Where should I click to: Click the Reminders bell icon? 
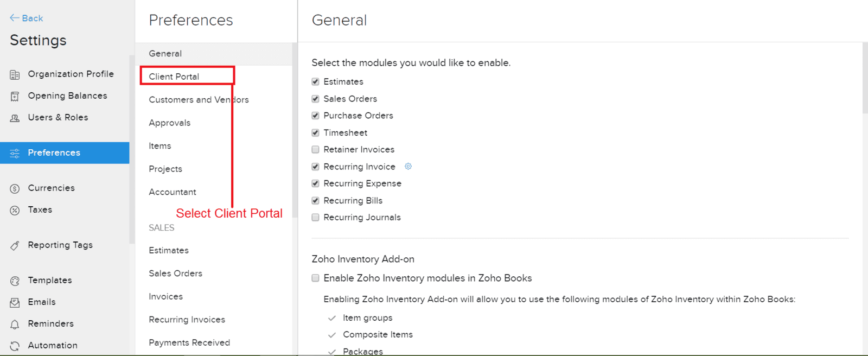pyautogui.click(x=15, y=325)
